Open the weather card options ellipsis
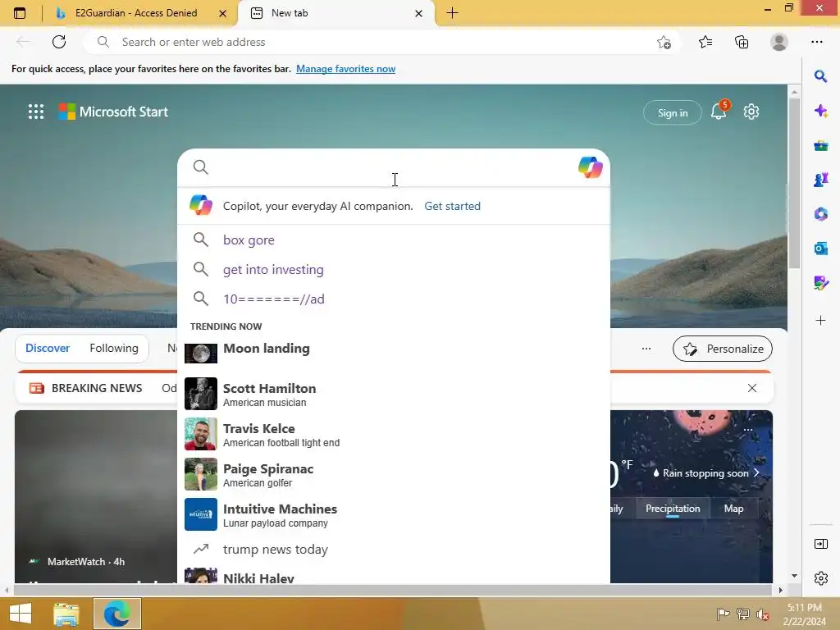 [748, 430]
